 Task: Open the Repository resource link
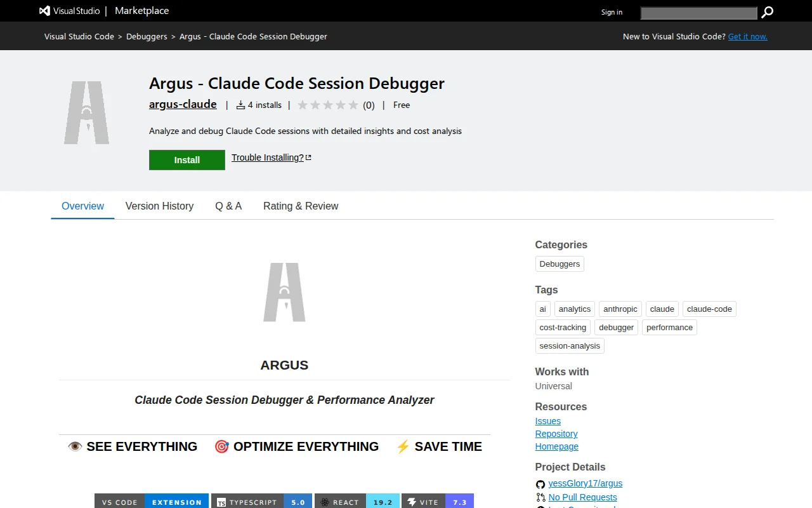556,434
